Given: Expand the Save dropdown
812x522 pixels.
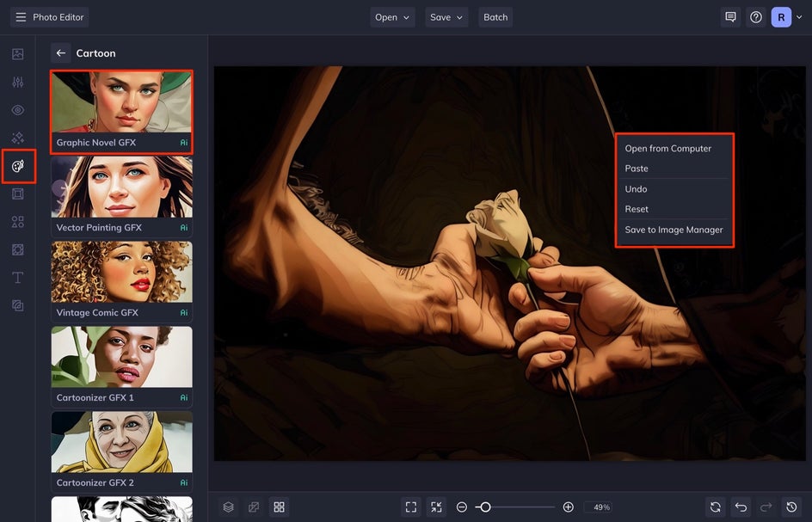Looking at the screenshot, I should click(x=446, y=17).
